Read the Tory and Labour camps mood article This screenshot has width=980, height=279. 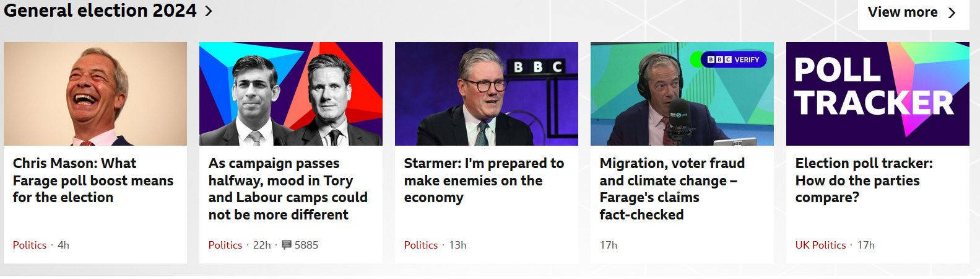pos(288,188)
